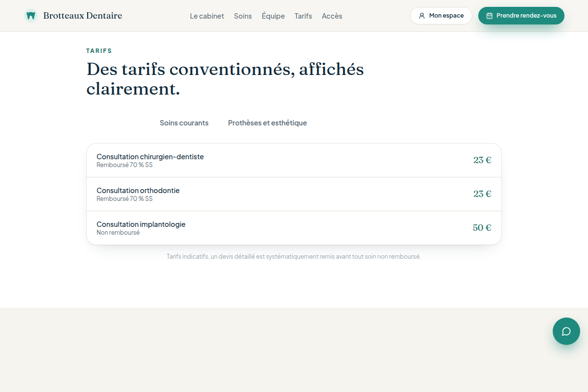Image resolution: width=588 pixels, height=392 pixels.
Task: Switch to Prothèses et esthétique tab
Action: 268,123
